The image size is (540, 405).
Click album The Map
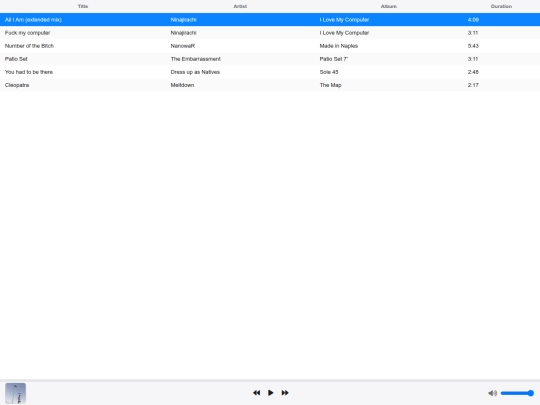(x=330, y=85)
